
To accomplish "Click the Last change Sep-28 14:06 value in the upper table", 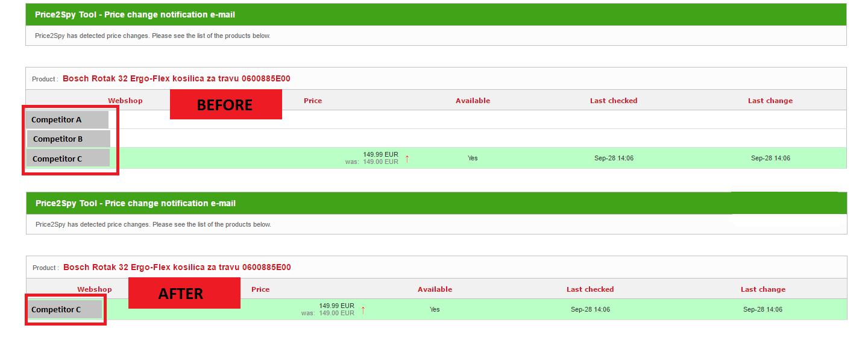I will click(770, 158).
